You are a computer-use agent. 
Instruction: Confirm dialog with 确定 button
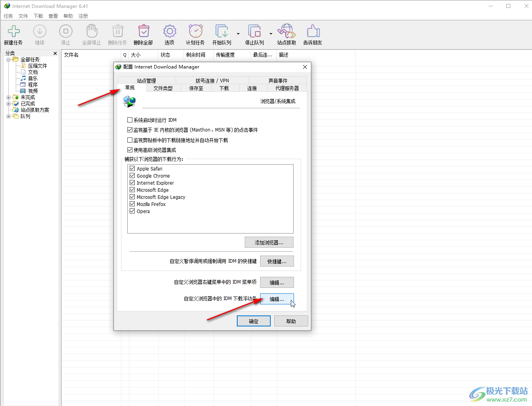254,321
